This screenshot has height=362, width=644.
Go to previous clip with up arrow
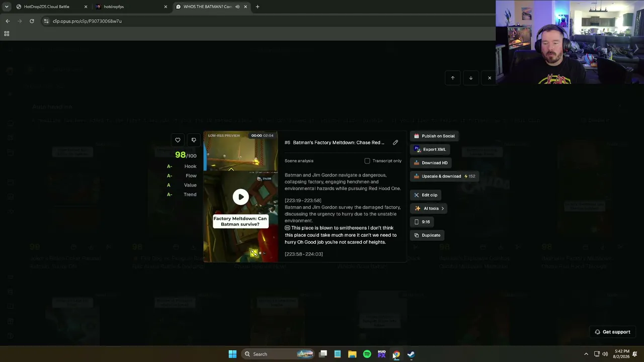coord(452,78)
